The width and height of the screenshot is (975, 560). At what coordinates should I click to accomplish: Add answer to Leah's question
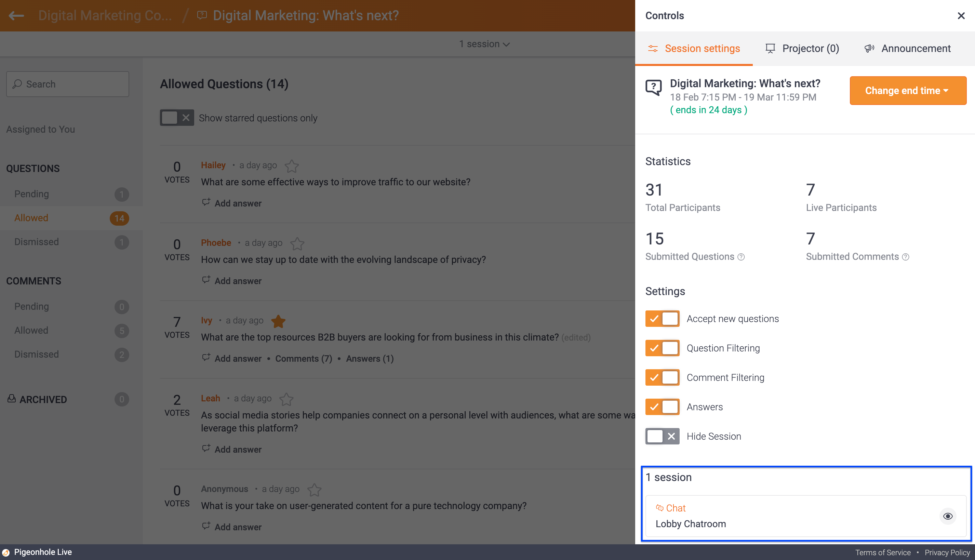pyautogui.click(x=232, y=449)
